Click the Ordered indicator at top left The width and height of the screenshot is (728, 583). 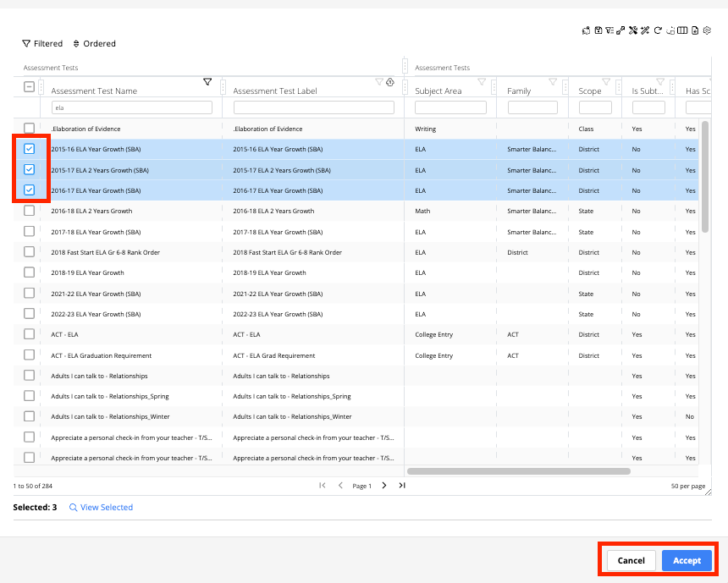click(94, 43)
